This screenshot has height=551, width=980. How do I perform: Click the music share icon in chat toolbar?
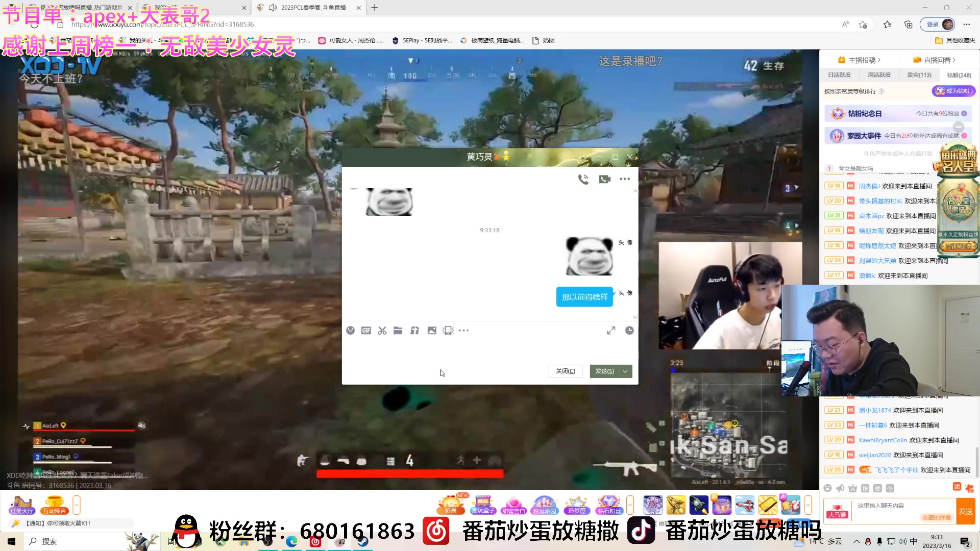[415, 331]
